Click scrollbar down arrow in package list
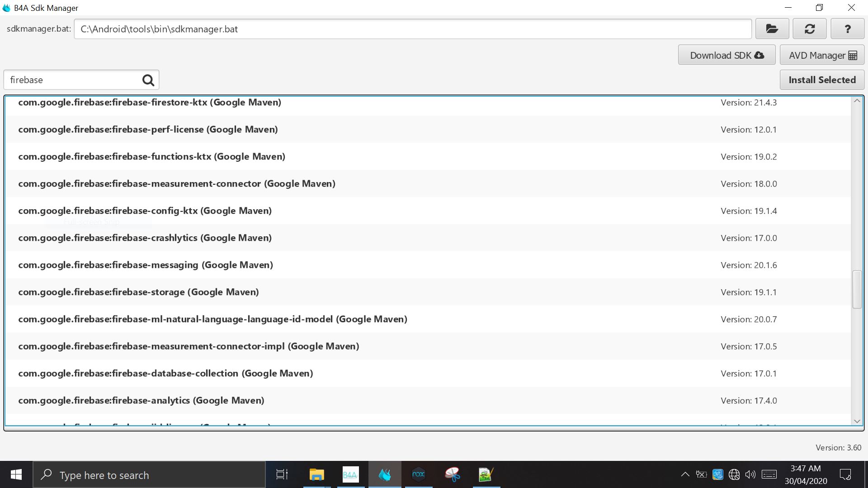Screen dimensions: 868x488 [x=857, y=421]
